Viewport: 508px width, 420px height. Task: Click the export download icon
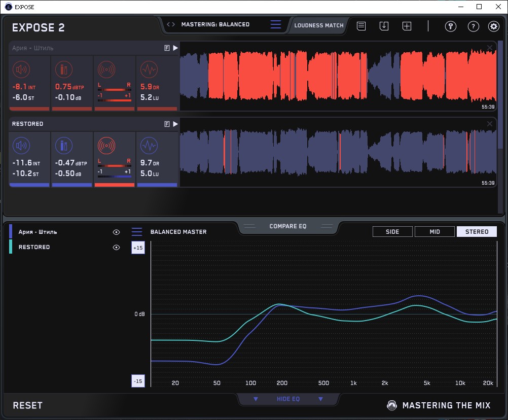click(384, 26)
